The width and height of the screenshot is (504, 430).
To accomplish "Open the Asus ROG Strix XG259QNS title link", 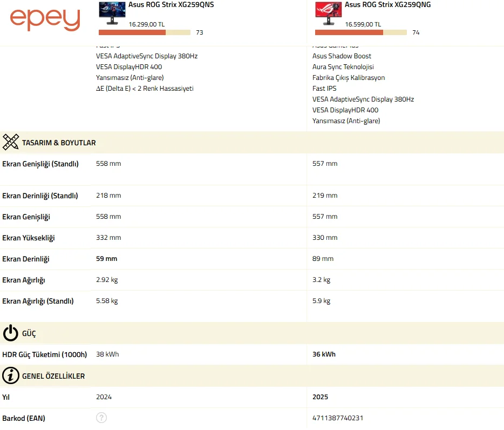I will [x=171, y=5].
